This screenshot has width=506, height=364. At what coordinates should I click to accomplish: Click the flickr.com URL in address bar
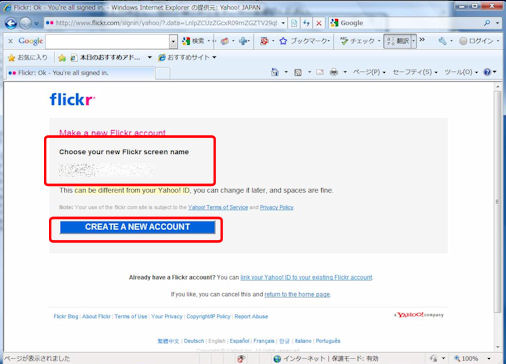167,23
